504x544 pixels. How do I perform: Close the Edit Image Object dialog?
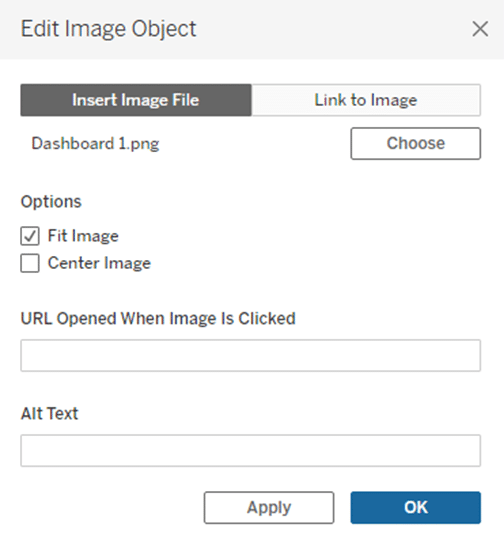[480, 29]
